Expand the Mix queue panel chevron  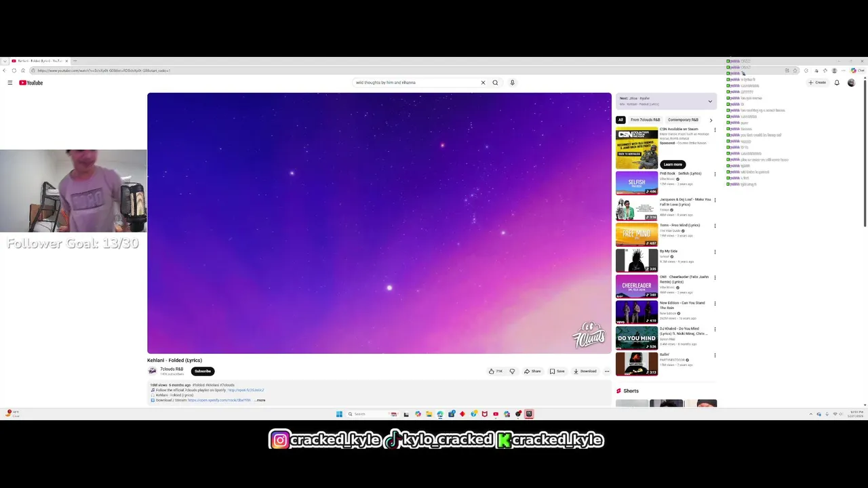coord(710,102)
